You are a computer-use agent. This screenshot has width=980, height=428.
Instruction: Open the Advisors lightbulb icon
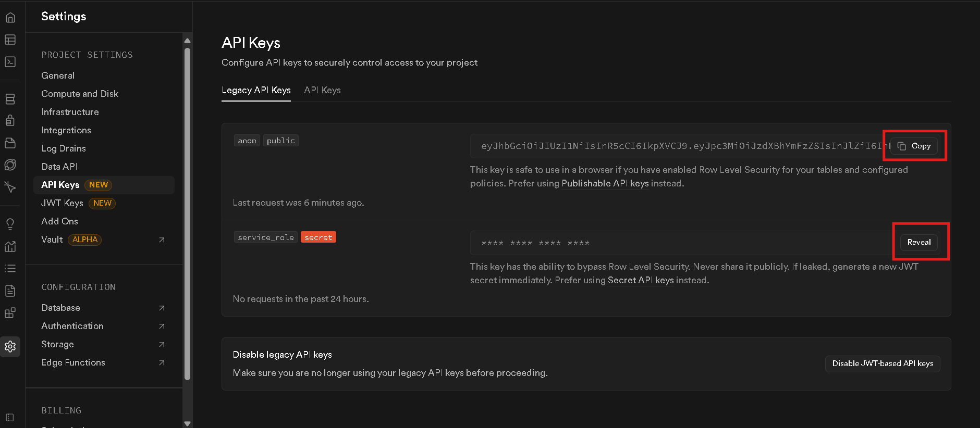pos(10,224)
